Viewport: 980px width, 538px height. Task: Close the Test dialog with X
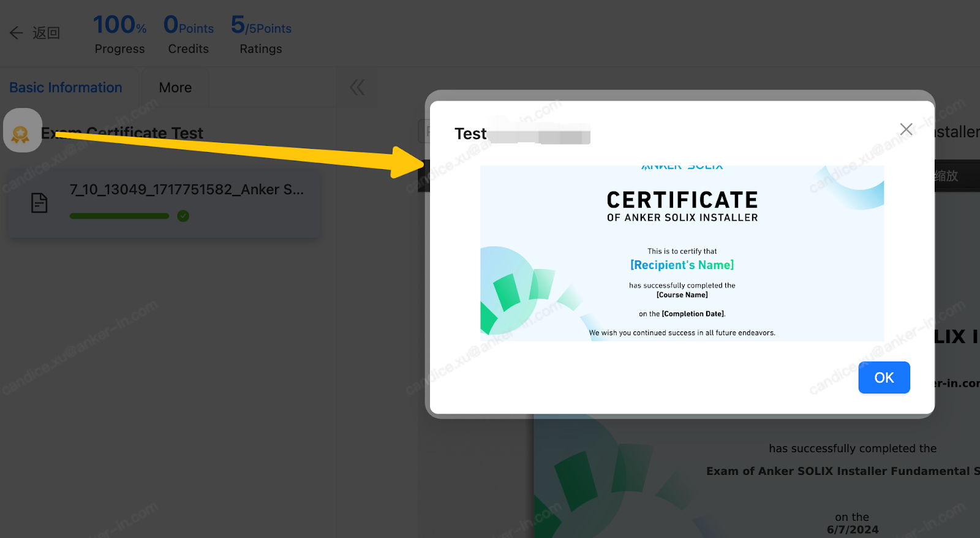coord(906,129)
